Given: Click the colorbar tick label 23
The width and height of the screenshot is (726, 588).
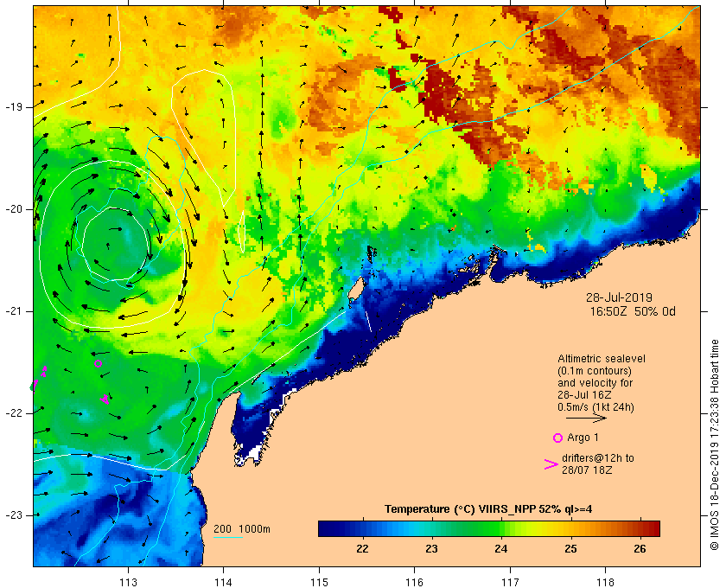Looking at the screenshot, I should (431, 548).
